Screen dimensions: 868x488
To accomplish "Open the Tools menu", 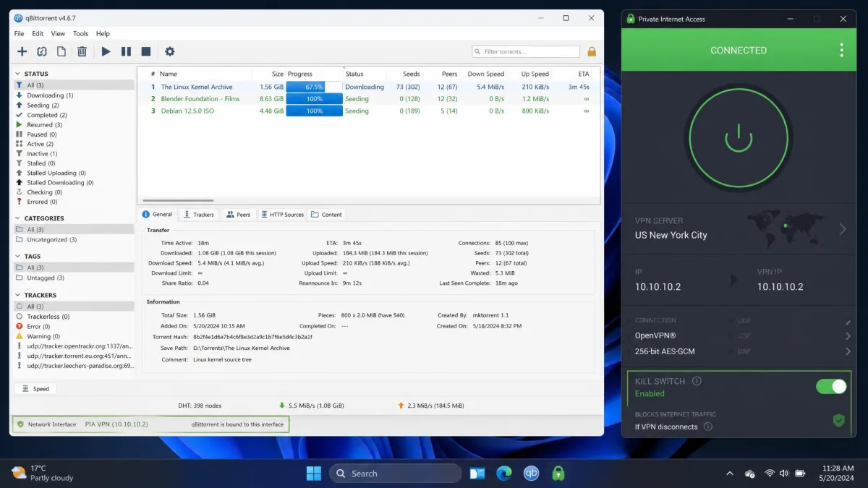I will 80,33.
